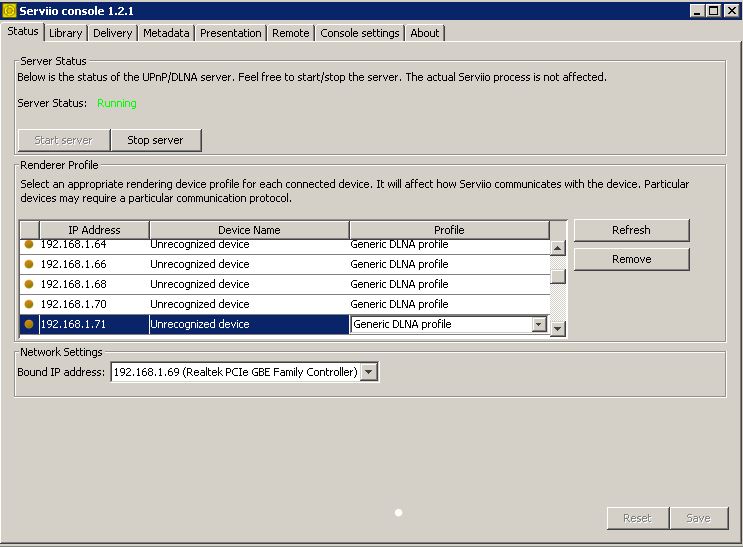Viewport: 743px width, 547px height.
Task: Remove the selected renderer device
Action: pos(631,259)
